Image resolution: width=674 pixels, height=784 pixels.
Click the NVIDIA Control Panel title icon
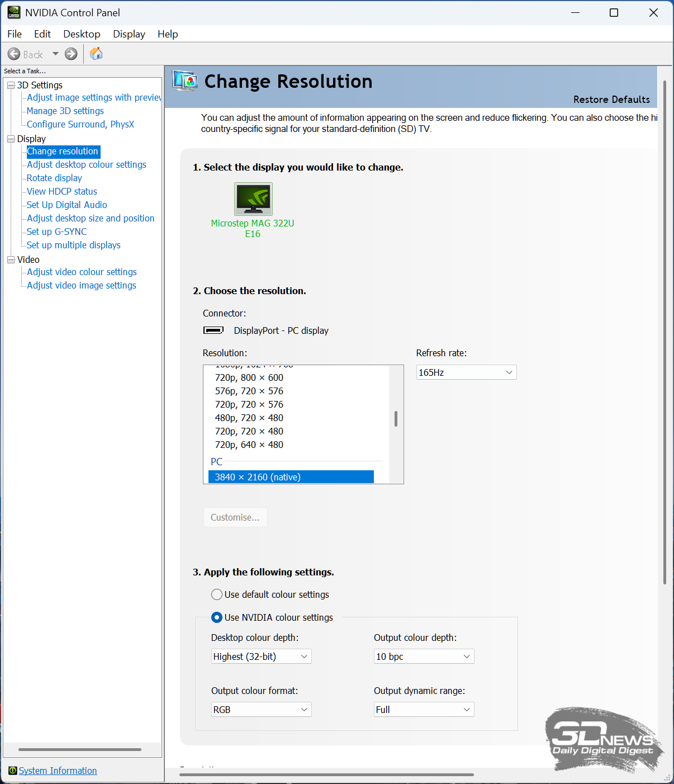(x=14, y=12)
